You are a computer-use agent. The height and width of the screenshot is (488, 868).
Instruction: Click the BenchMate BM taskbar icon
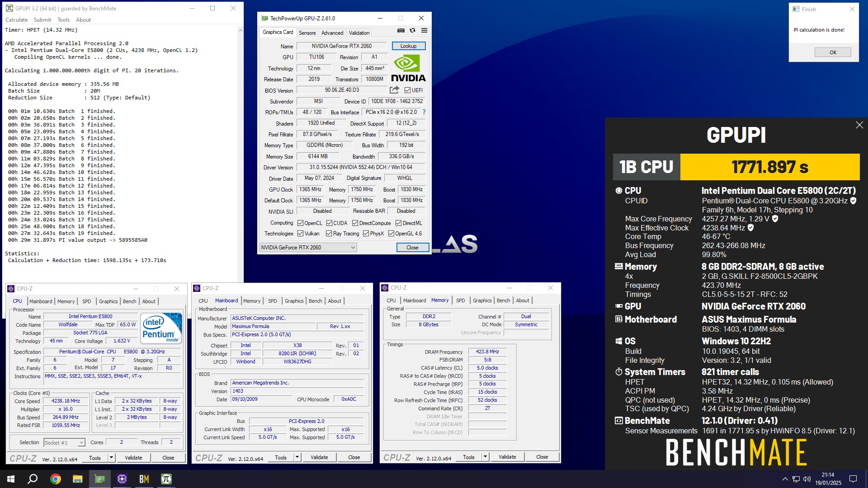(144, 479)
